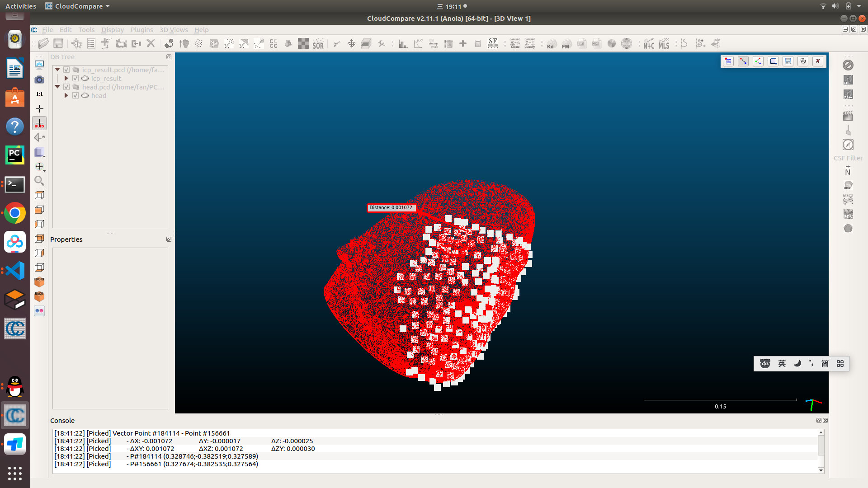This screenshot has height=488, width=868.
Task: Select three-point angle picking mode
Action: click(x=758, y=61)
